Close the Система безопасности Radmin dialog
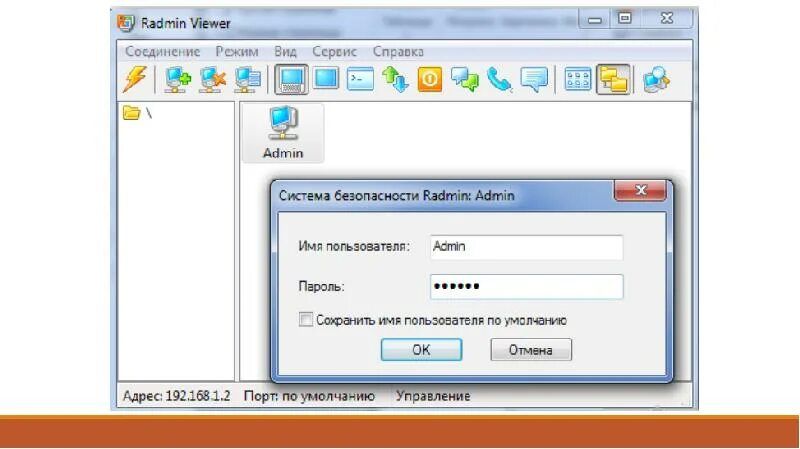Image resolution: width=800 pixels, height=449 pixels. 640,190
